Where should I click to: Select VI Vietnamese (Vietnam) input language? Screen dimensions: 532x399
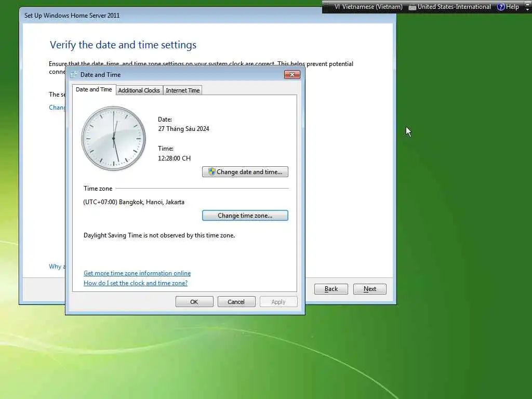368,7
